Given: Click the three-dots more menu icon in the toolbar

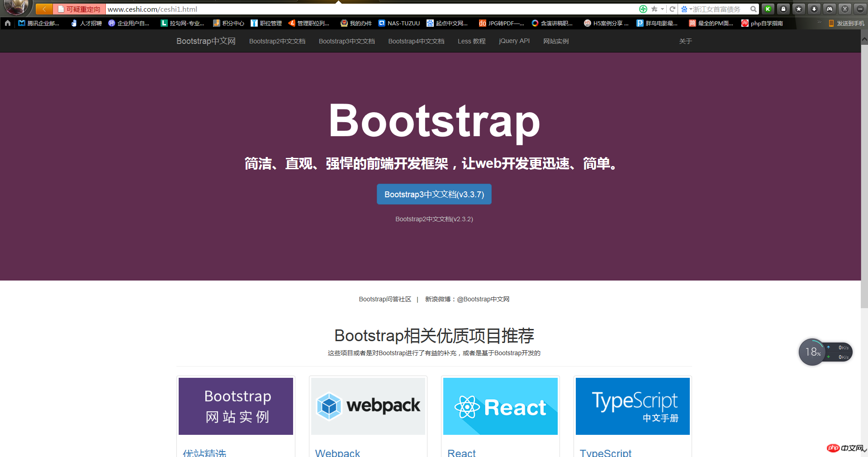Looking at the screenshot, I should coord(860,9).
